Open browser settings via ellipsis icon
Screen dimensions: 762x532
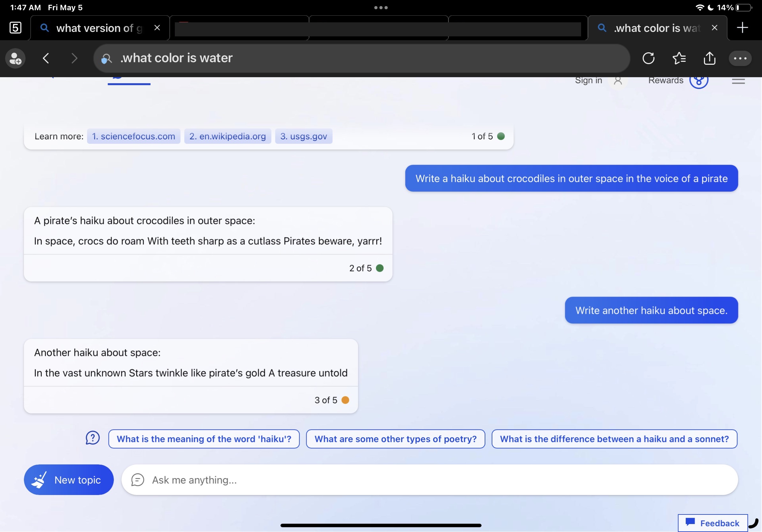tap(740, 58)
